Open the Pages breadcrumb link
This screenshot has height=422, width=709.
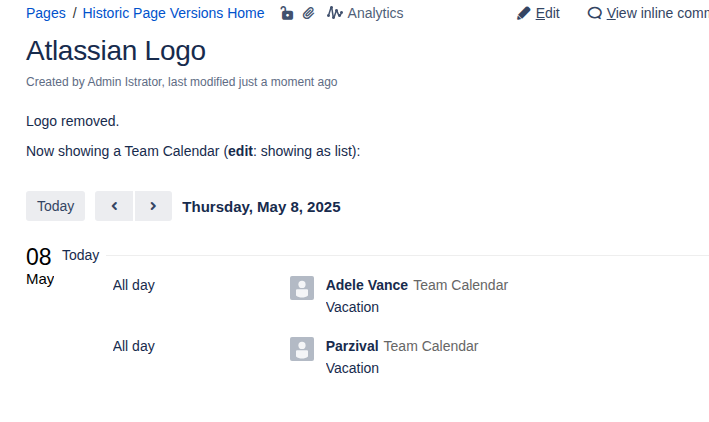[46, 13]
